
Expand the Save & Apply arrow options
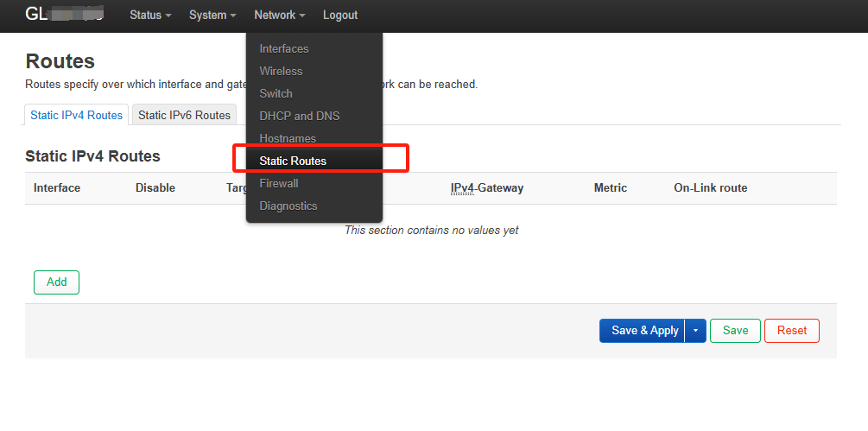click(695, 331)
